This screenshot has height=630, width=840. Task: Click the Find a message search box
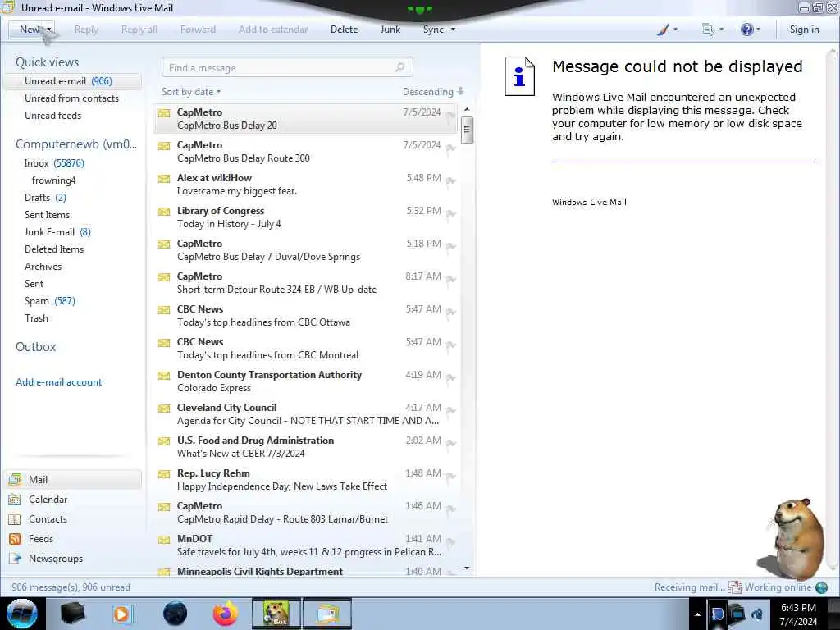[287, 67]
